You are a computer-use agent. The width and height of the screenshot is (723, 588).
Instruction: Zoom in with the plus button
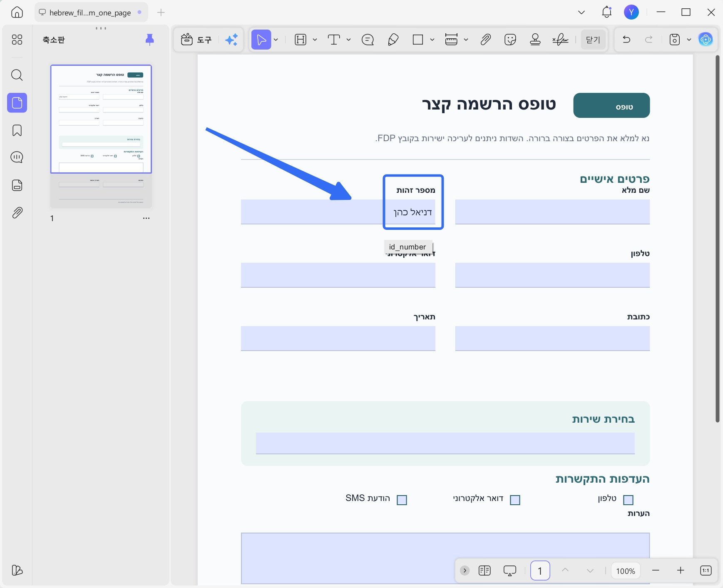pyautogui.click(x=681, y=571)
